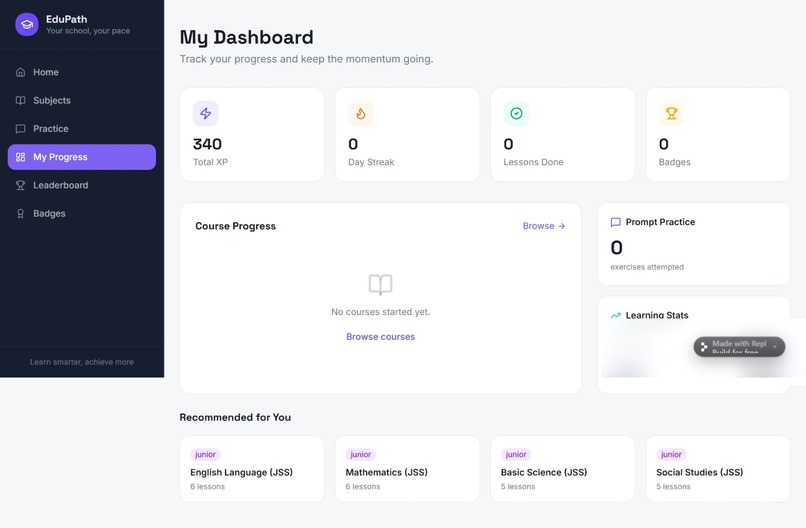The width and height of the screenshot is (806, 528).
Task: Click the Day Streak label
Action: [x=371, y=162]
